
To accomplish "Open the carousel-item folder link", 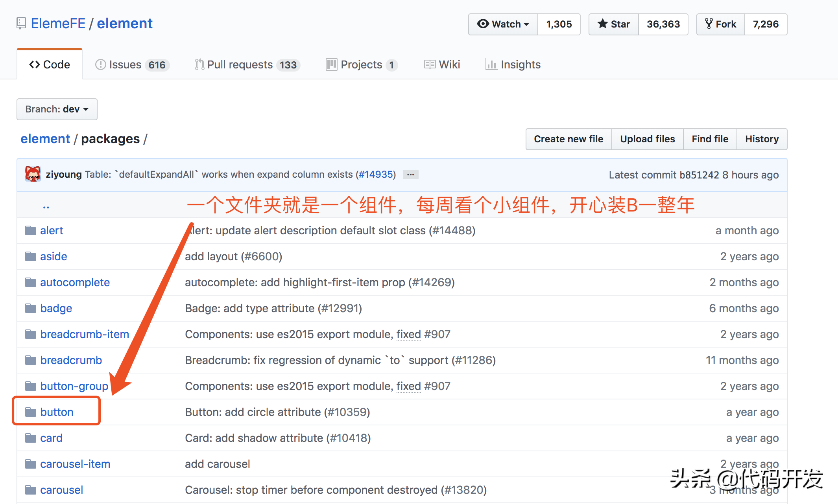I will tap(75, 464).
